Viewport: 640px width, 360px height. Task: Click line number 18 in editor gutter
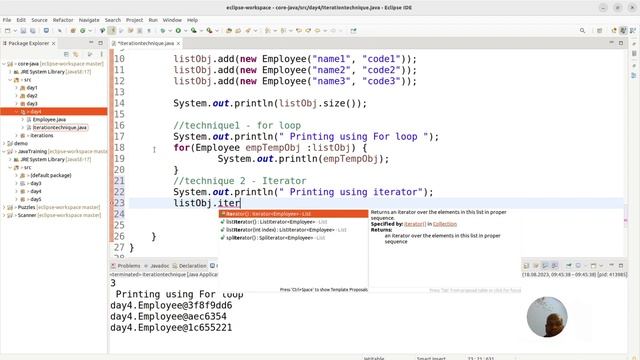119,148
